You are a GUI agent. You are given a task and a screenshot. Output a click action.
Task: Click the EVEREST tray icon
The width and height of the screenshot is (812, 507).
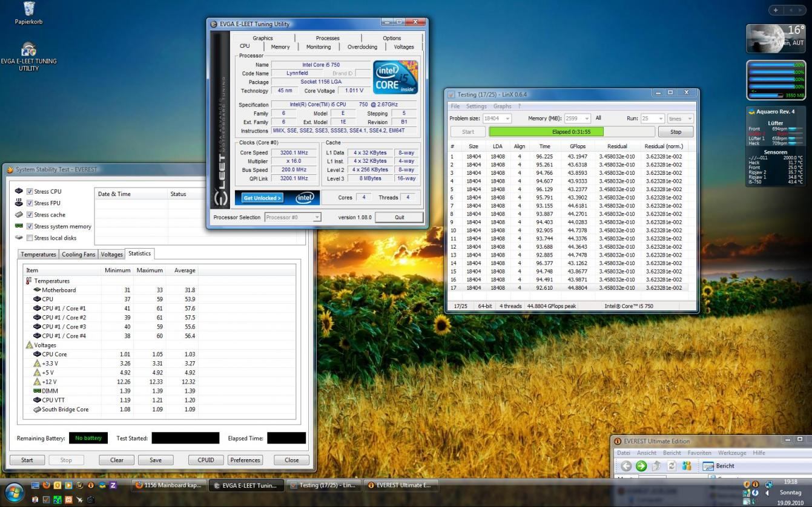(x=756, y=484)
